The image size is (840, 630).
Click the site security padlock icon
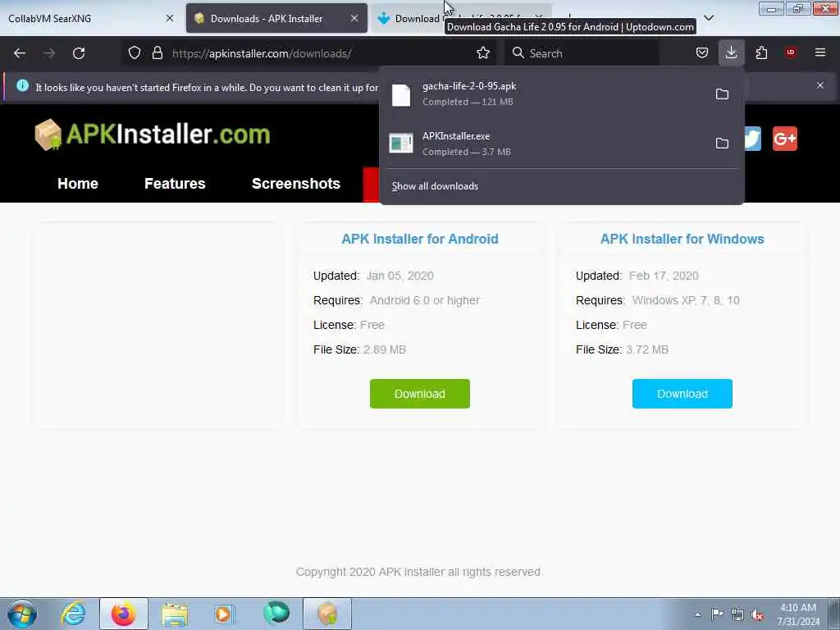(157, 52)
